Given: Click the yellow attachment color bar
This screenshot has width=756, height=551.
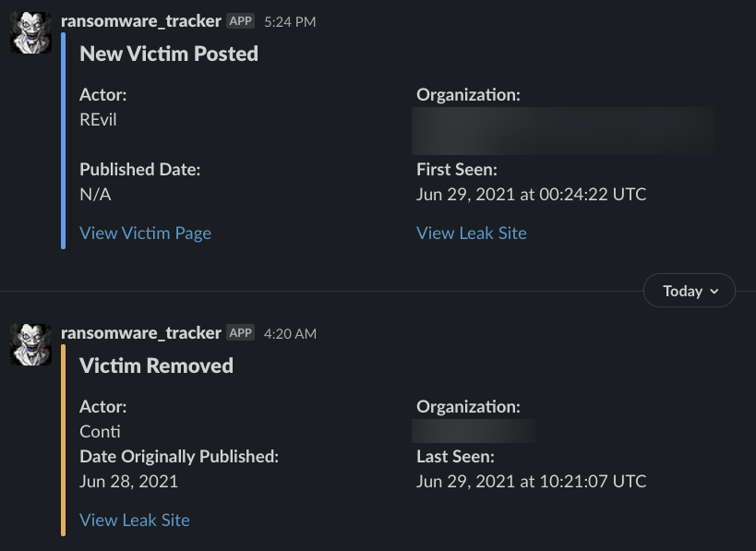Looking at the screenshot, I should click(x=63, y=440).
